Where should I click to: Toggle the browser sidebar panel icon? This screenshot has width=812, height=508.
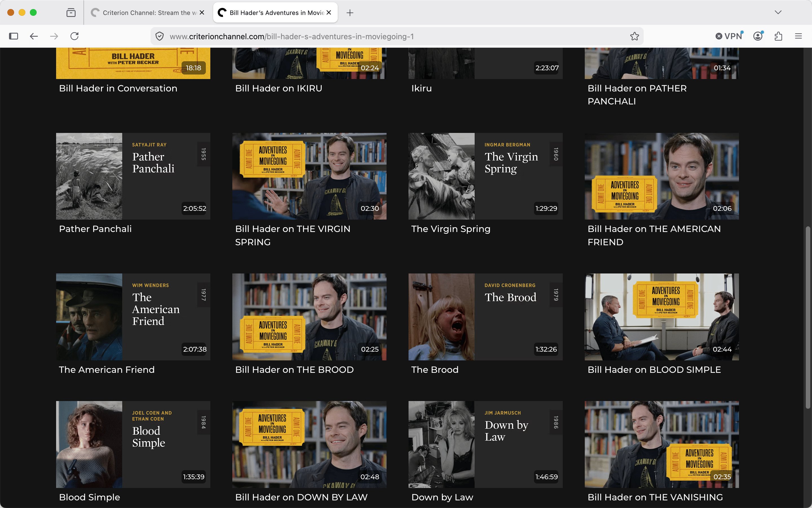pyautogui.click(x=14, y=36)
